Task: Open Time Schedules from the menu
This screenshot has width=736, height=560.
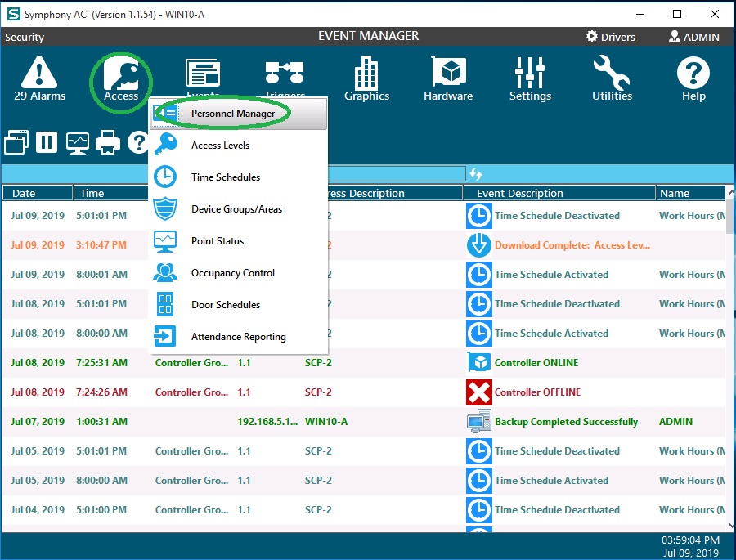Action: (239, 177)
